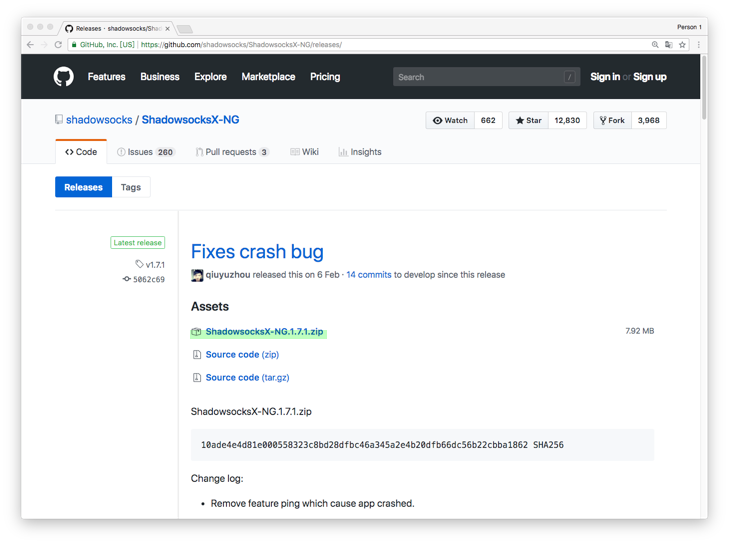The image size is (729, 544).
Task: Click the file icon beside Source code (tar.gz)
Action: [197, 378]
